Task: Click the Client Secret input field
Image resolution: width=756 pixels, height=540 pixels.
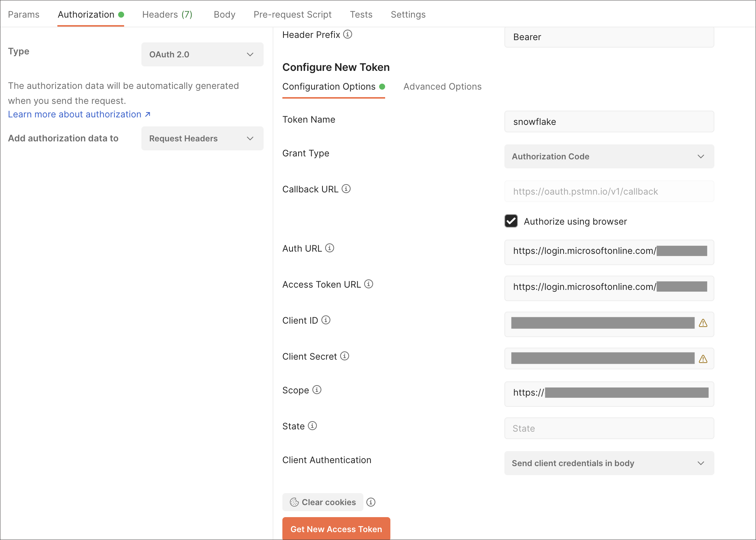Action: [x=604, y=359]
